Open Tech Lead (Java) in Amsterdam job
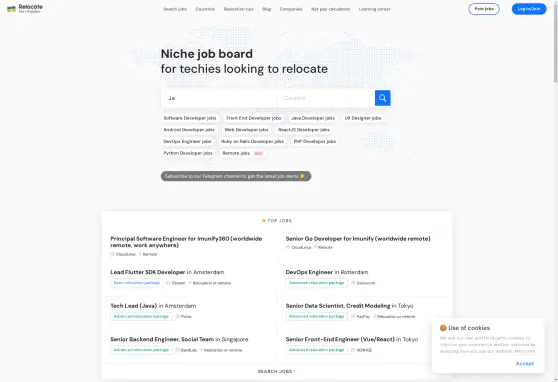Screen dimensions: 558x382 153,306
